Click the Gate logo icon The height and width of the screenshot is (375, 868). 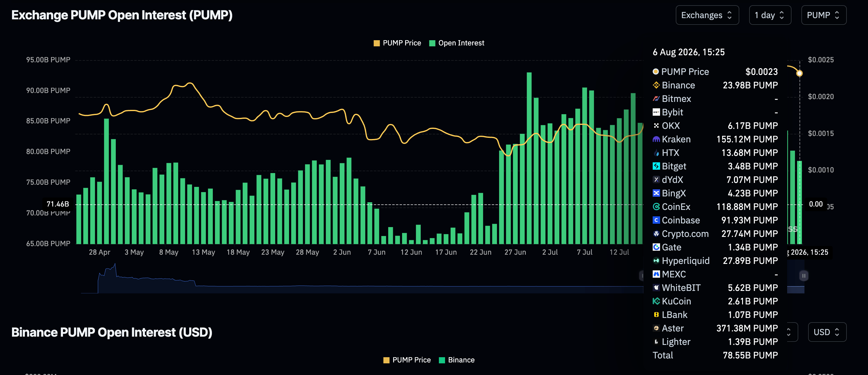[x=656, y=247]
